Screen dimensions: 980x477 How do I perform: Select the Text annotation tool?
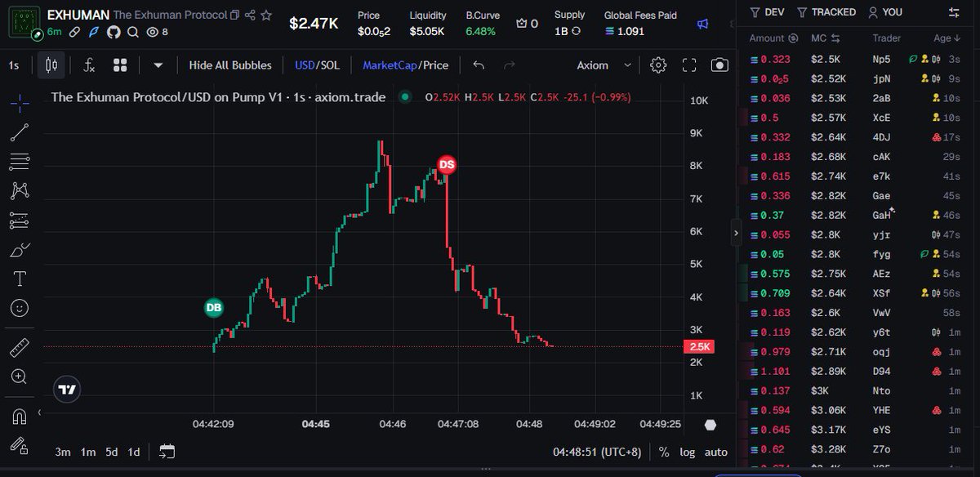point(20,279)
